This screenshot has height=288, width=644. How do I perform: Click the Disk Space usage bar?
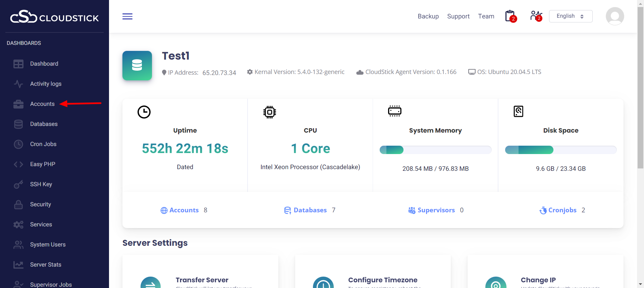tap(560, 150)
